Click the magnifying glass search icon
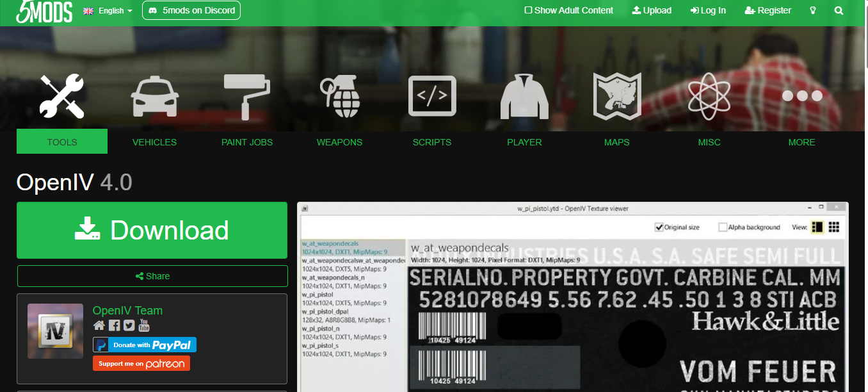 (839, 11)
